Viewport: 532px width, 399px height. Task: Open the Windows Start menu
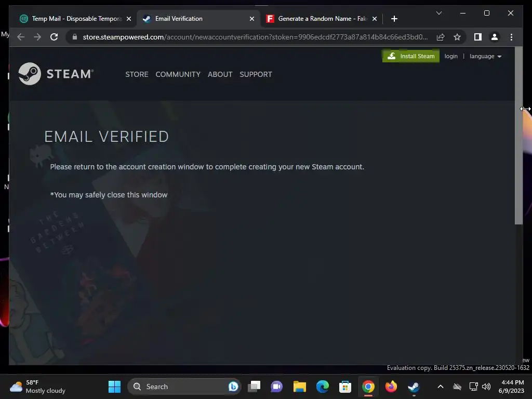[x=114, y=387]
